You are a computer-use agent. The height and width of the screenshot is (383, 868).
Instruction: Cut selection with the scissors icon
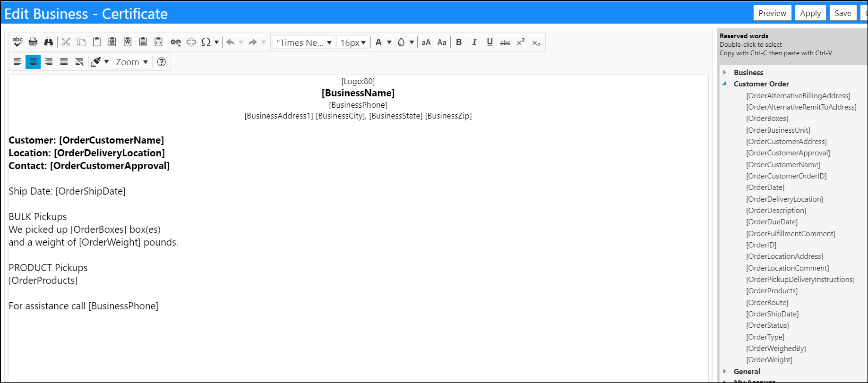click(66, 42)
